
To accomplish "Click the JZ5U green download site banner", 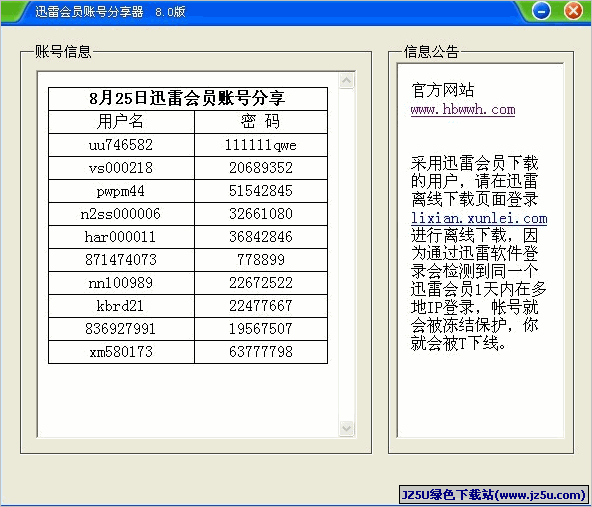I will coord(494,495).
